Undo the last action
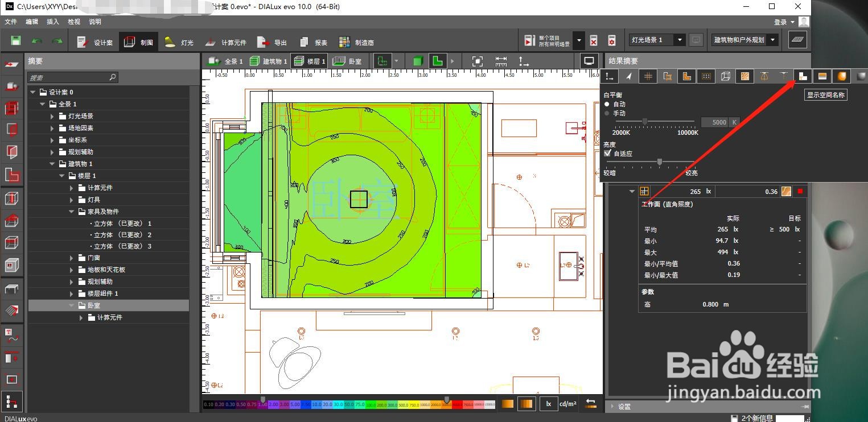This screenshot has width=868, height=422. coord(37,42)
